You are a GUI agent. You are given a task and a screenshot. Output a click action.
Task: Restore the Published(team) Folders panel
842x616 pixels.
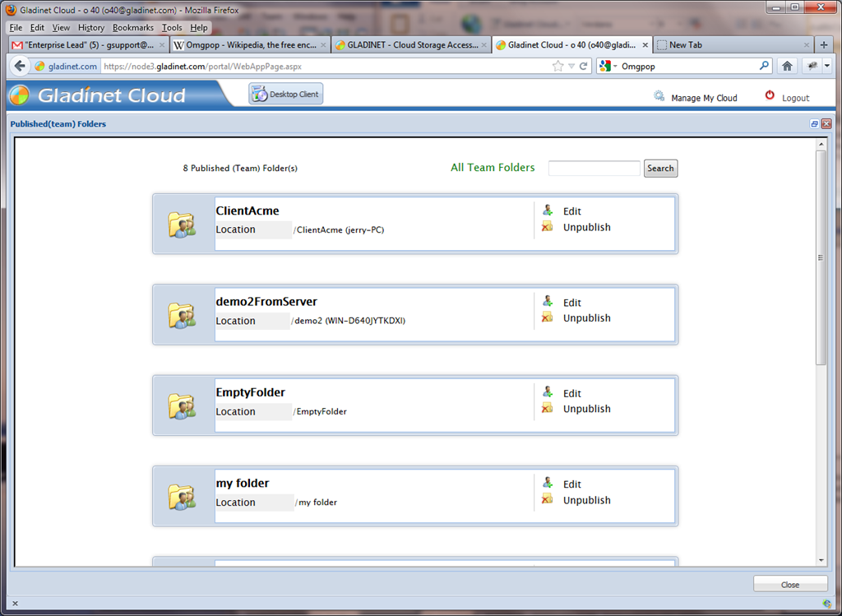814,124
